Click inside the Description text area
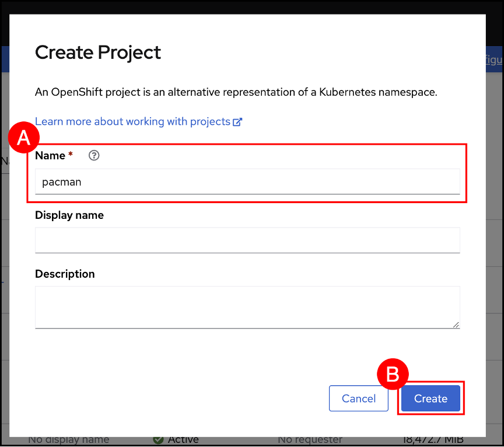This screenshot has width=504, height=447. click(x=247, y=306)
